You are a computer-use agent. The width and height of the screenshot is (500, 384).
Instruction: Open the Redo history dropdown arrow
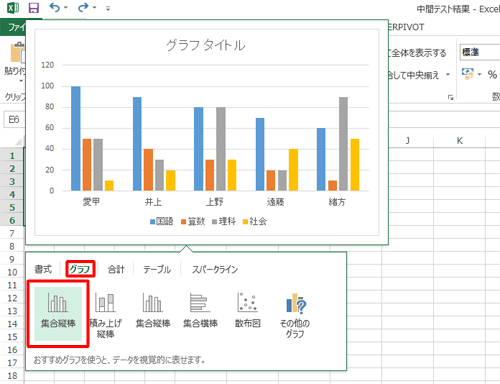click(94, 8)
